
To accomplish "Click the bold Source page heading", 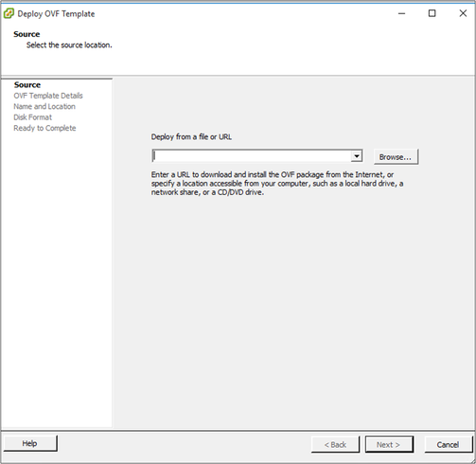I will (x=26, y=34).
